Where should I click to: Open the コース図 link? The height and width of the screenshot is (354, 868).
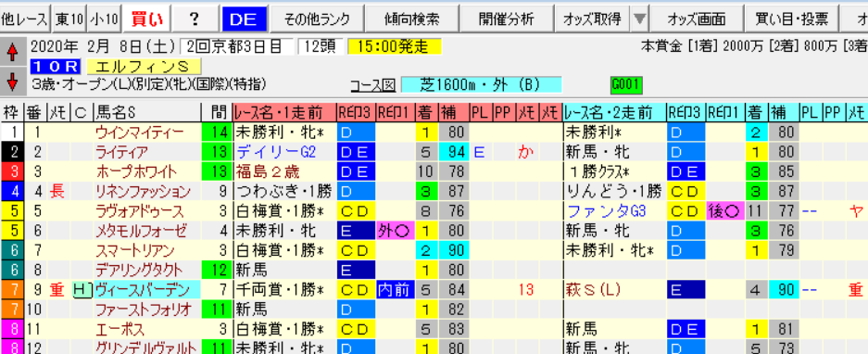click(x=372, y=84)
